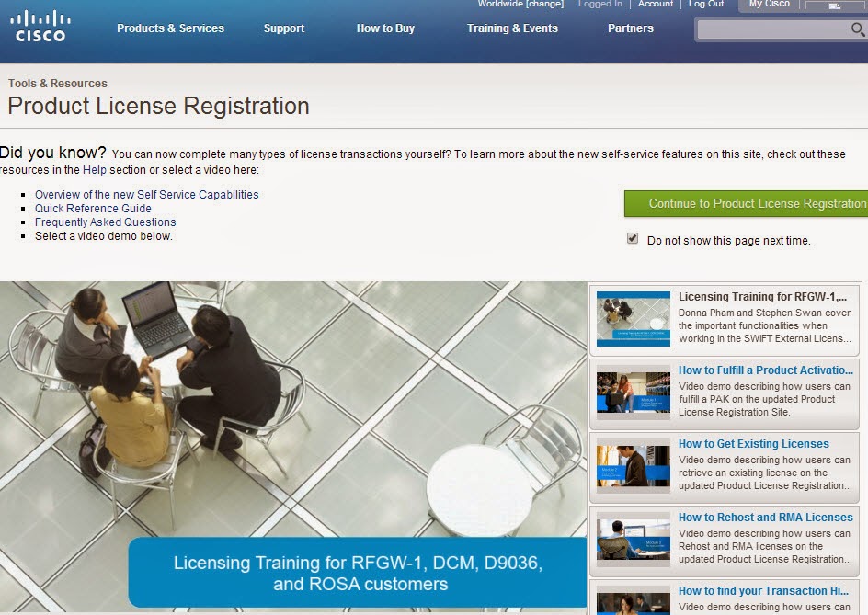Image resolution: width=868 pixels, height=615 pixels.
Task: Click the cart icon beside My Cisco
Action: point(835,5)
